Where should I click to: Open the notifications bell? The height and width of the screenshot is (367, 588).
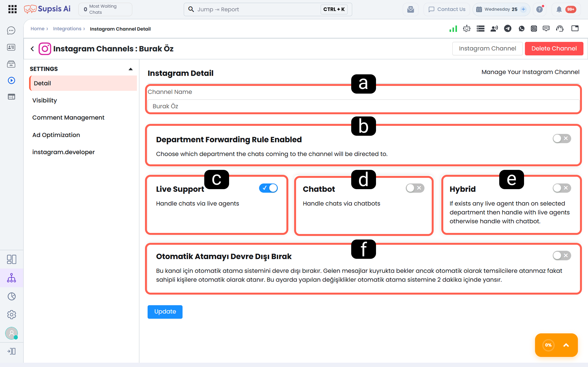559,9
